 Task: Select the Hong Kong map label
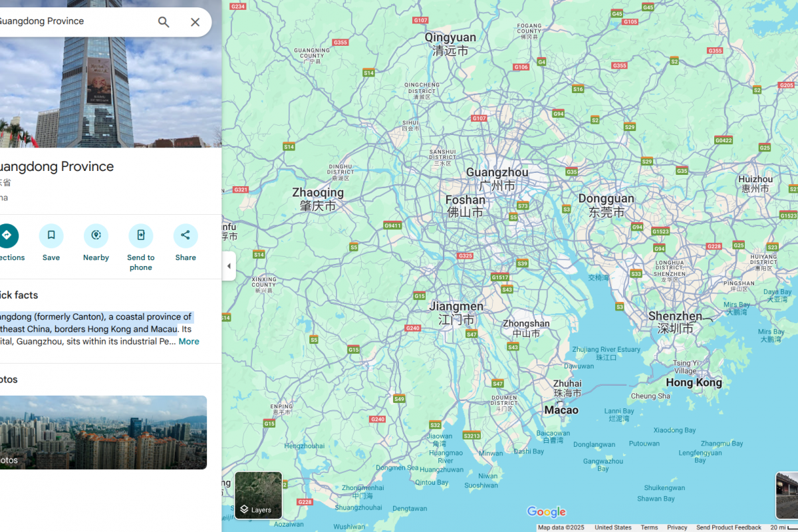coord(694,382)
